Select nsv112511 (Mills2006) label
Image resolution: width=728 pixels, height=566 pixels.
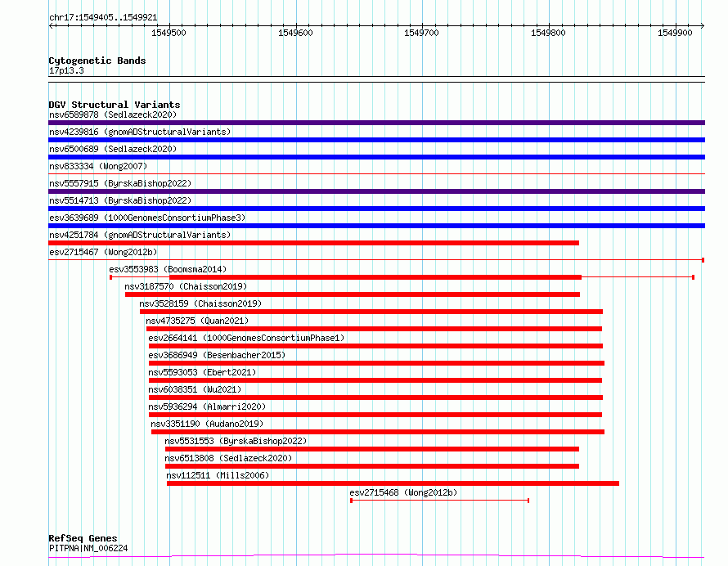click(x=218, y=475)
